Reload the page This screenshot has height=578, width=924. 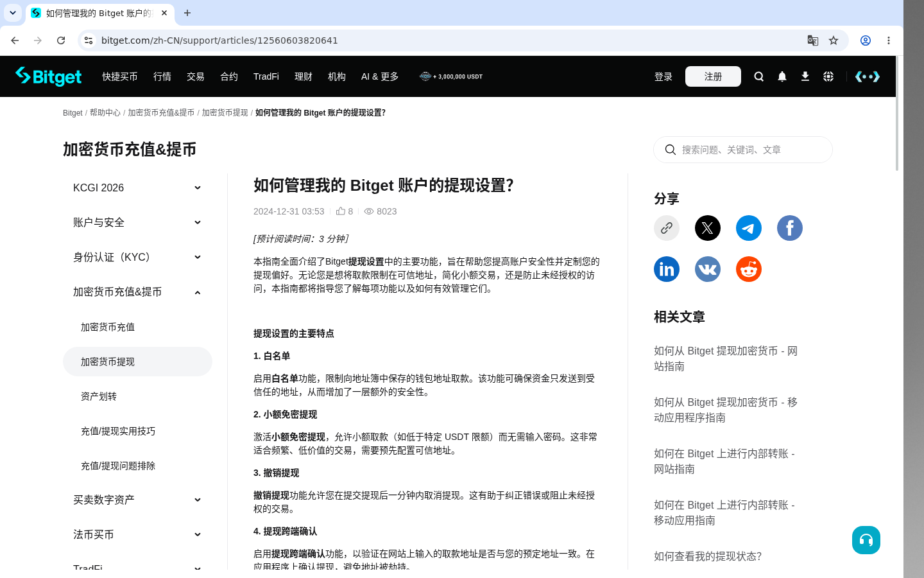pos(61,40)
